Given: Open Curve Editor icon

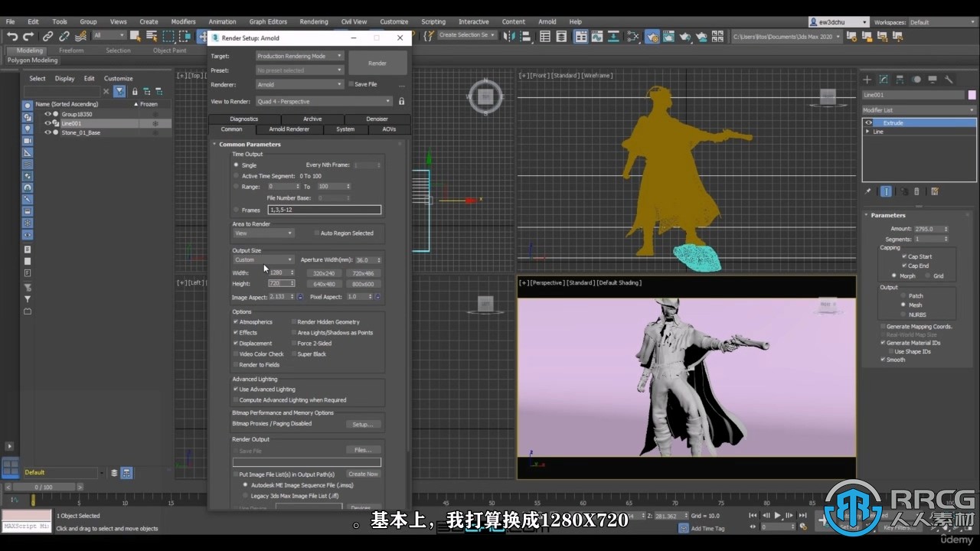Looking at the screenshot, I should click(x=597, y=36).
